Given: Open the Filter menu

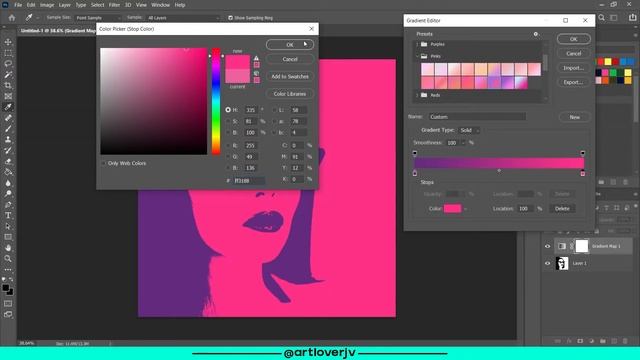Looking at the screenshot, I should coord(114,5).
